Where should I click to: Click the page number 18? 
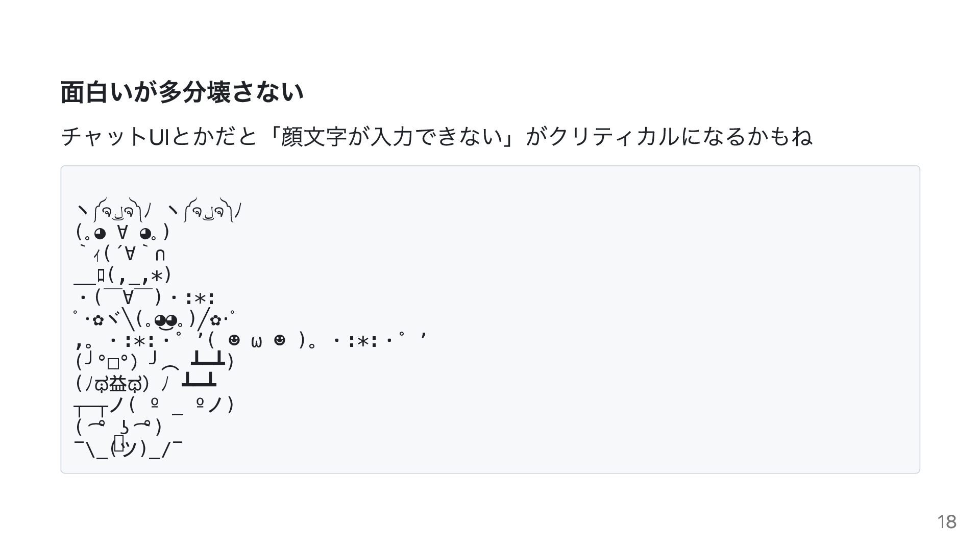(x=946, y=522)
